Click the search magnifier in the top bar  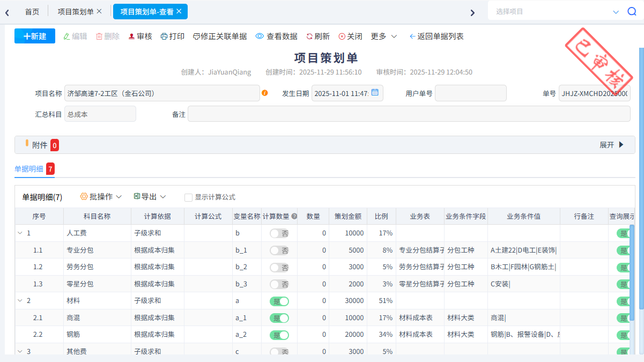[x=632, y=11]
